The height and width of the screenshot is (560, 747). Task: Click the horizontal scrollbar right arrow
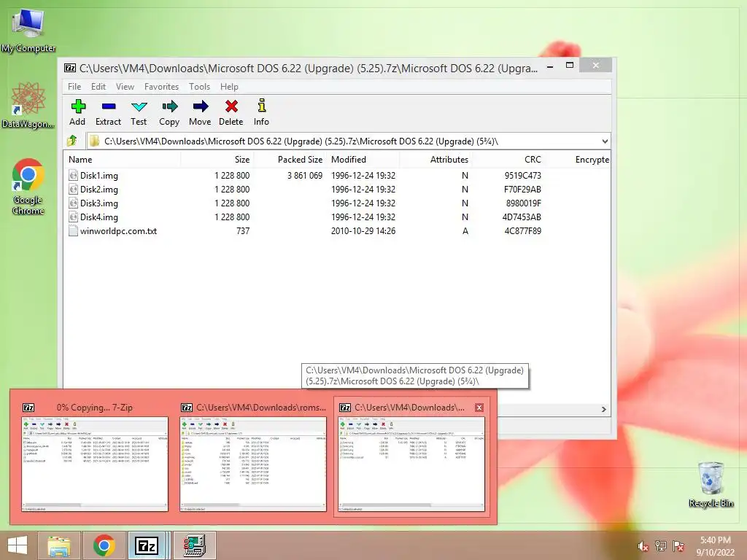tap(603, 409)
